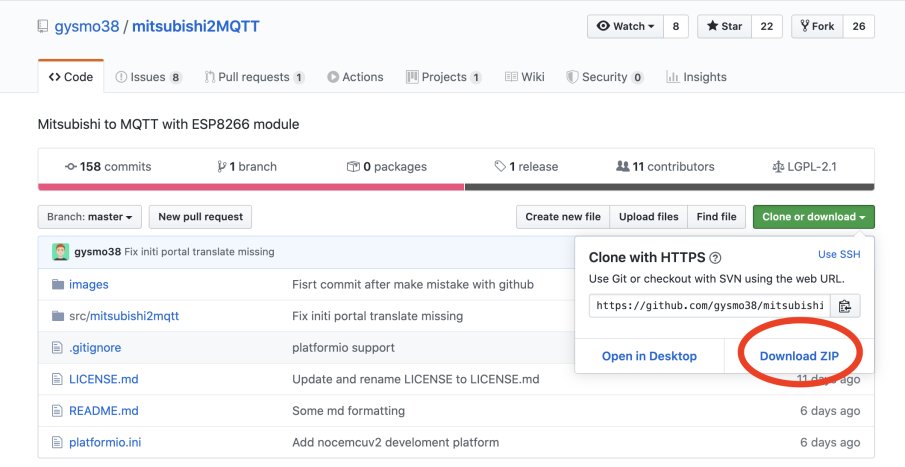Image resolution: width=905 pixels, height=467 pixels.
Task: View the 22 stargazers count
Action: coord(766,27)
